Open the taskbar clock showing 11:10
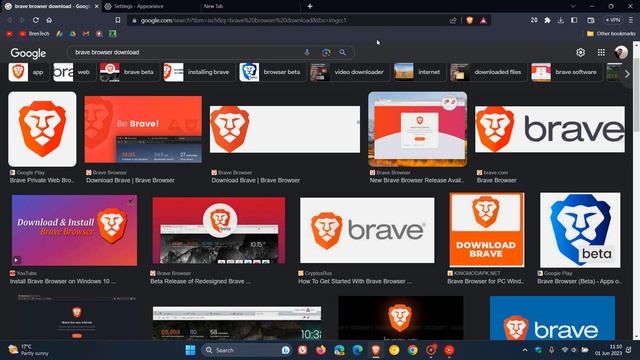Image resolution: width=640 pixels, height=360 pixels. 608,350
